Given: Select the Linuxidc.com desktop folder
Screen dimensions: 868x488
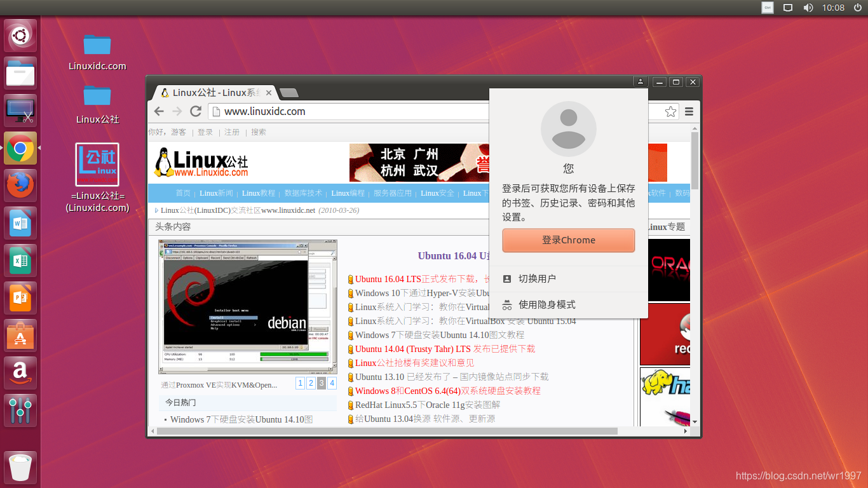Looking at the screenshot, I should (97, 51).
